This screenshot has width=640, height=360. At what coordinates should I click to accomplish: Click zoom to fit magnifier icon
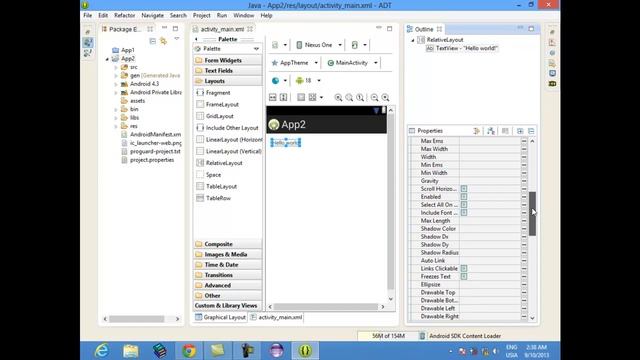point(349,98)
